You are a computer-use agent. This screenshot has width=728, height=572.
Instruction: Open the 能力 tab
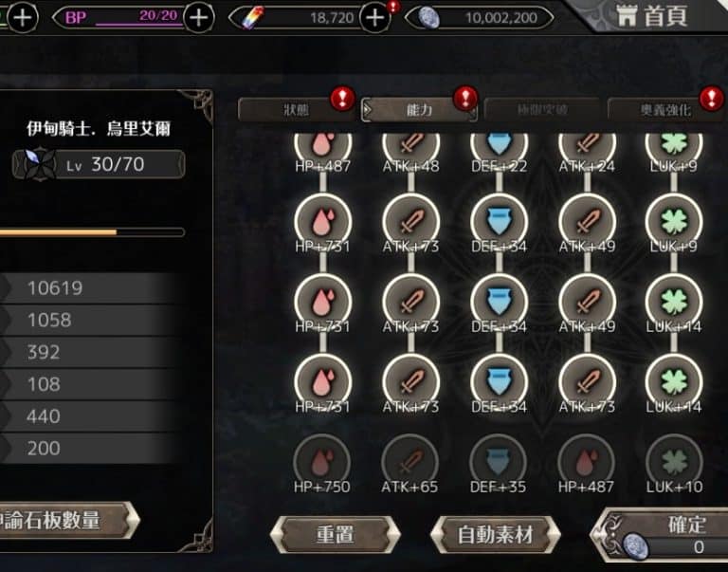(x=419, y=110)
